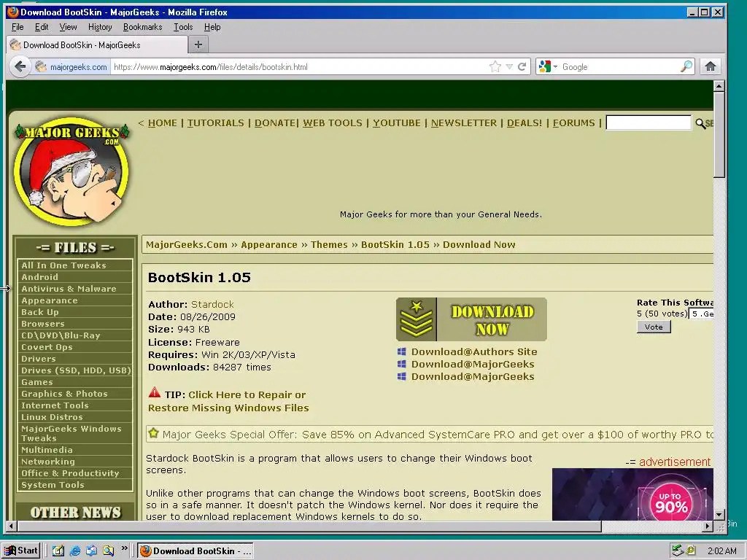
Task: Click the horizontal scrollbar left arrow
Action: pyautogui.click(x=12, y=526)
